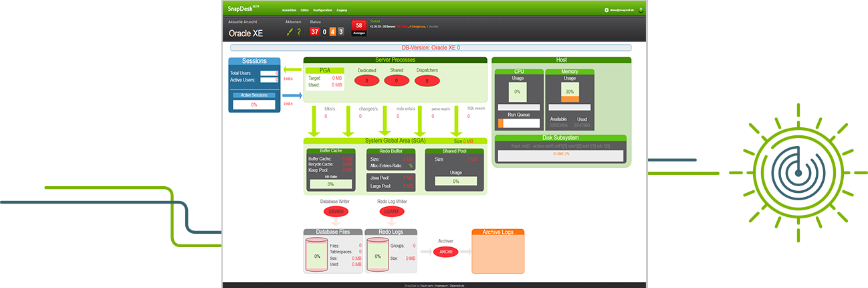
Task: Click the orange 4 status counter
Action: point(332,31)
